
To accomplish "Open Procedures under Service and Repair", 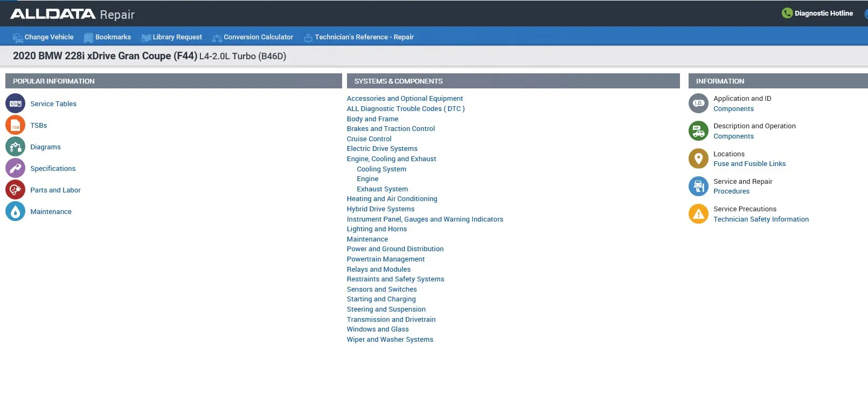I will click(731, 191).
